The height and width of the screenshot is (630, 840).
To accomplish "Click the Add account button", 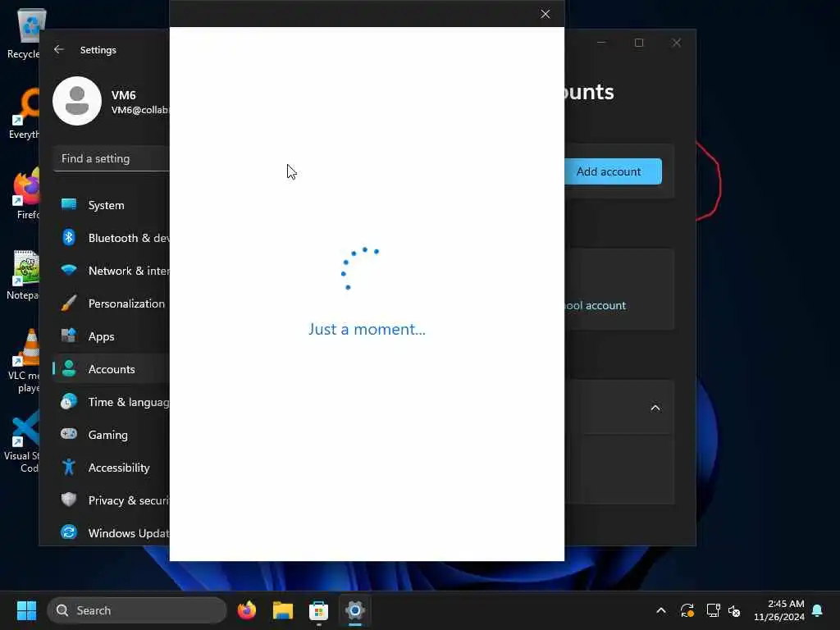I will coord(613,171).
